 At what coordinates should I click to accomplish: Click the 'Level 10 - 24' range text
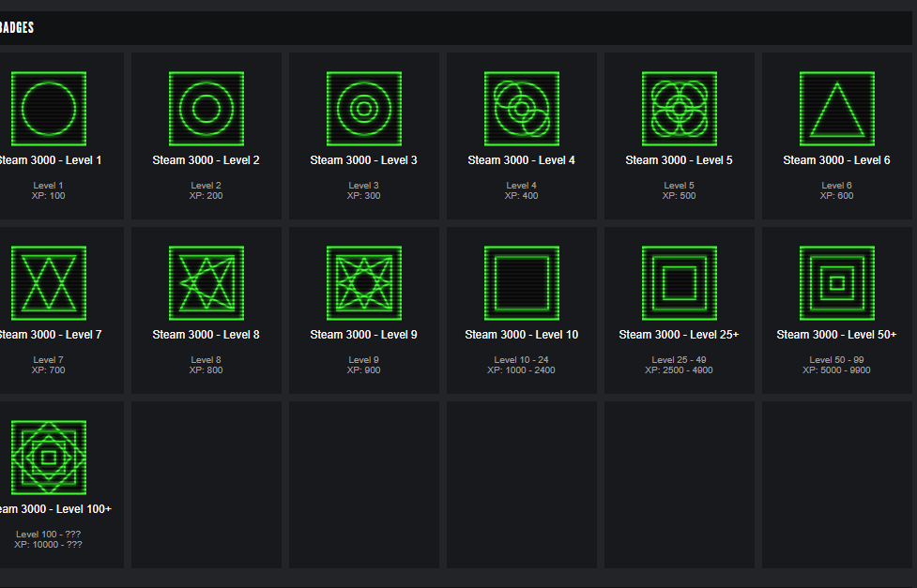coord(521,360)
